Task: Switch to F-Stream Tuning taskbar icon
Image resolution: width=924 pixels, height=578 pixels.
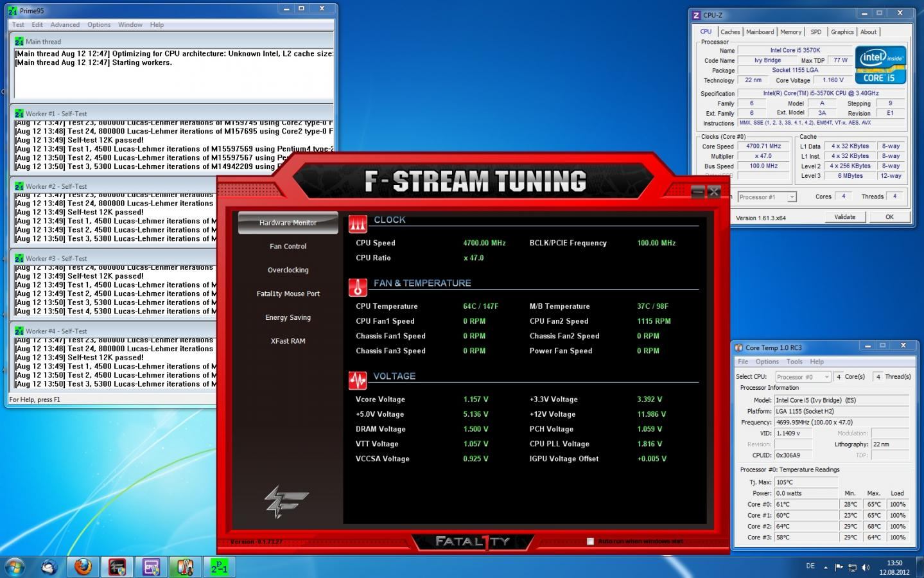Action: (117, 567)
